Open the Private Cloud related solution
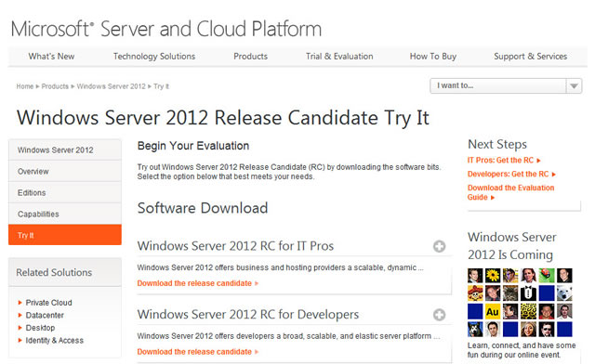Viewport: 595px width, 364px height. click(48, 303)
